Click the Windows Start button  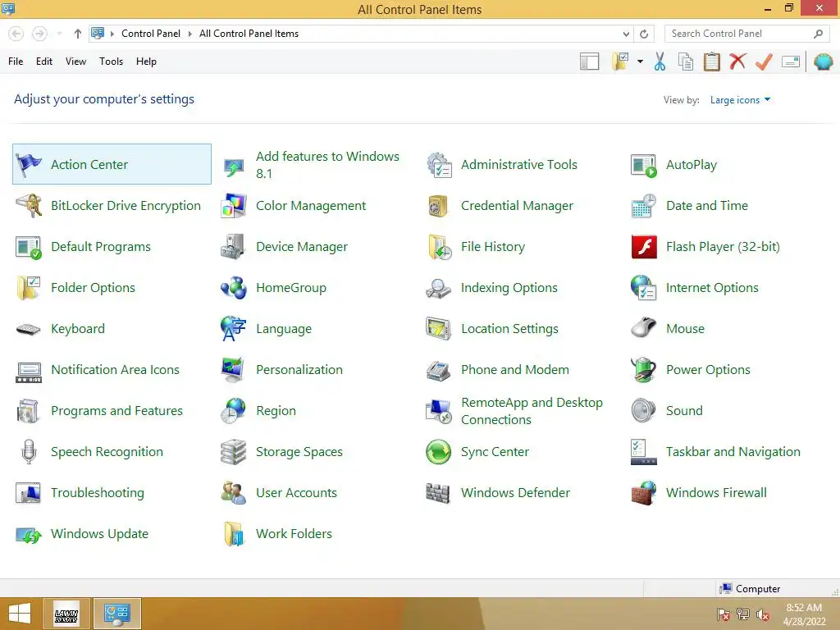click(20, 614)
